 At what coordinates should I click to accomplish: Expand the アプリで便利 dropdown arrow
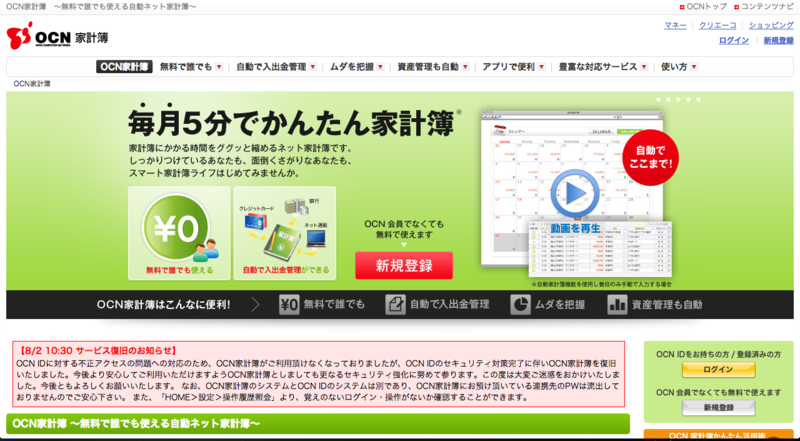(541, 67)
